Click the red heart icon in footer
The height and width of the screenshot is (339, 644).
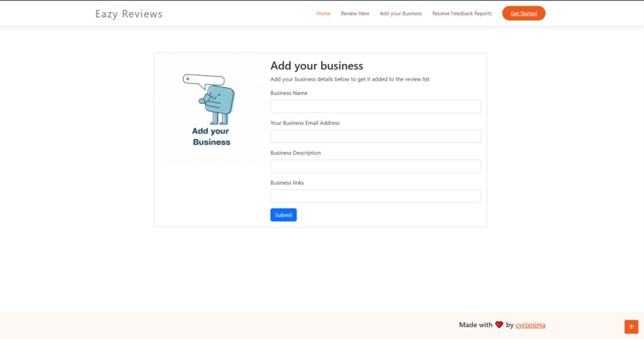coord(499,325)
